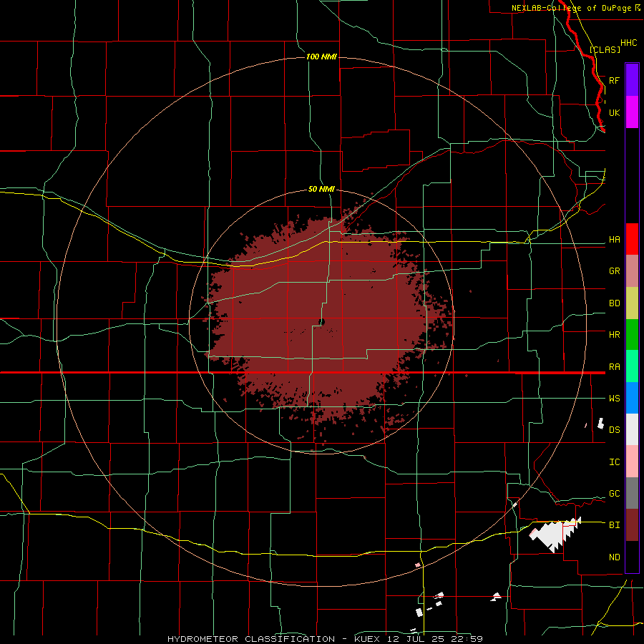The image size is (644, 644).
Task: Click the GR legend label
Action: [614, 271]
